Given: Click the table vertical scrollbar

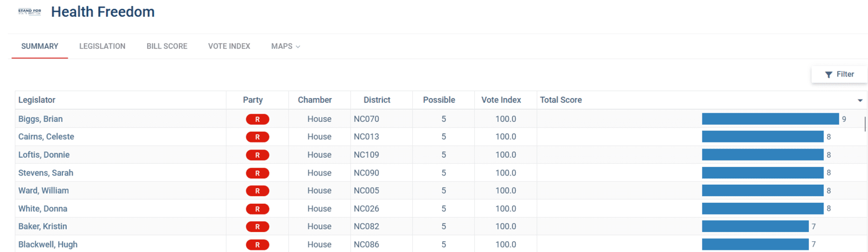Looking at the screenshot, I should (865, 124).
